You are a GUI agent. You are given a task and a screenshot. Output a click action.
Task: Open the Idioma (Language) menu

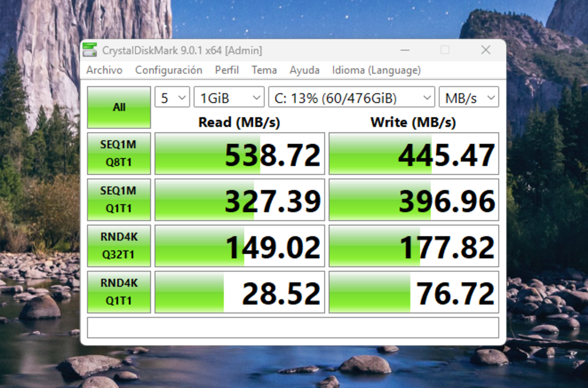(376, 70)
